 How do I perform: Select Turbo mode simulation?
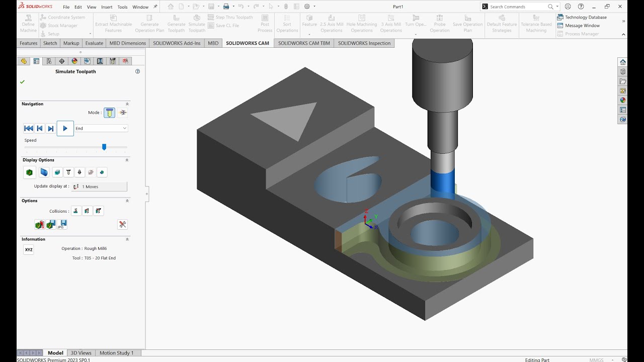(123, 113)
